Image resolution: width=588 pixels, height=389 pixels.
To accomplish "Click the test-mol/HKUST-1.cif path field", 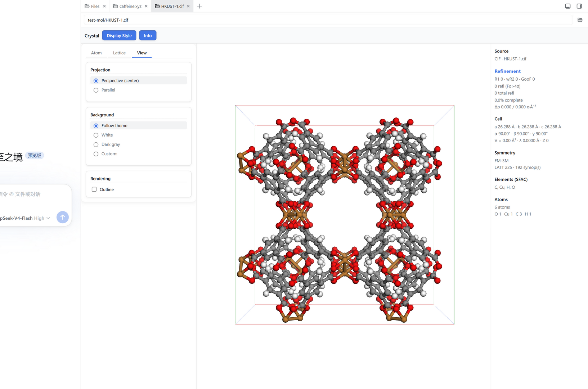I will point(328,20).
